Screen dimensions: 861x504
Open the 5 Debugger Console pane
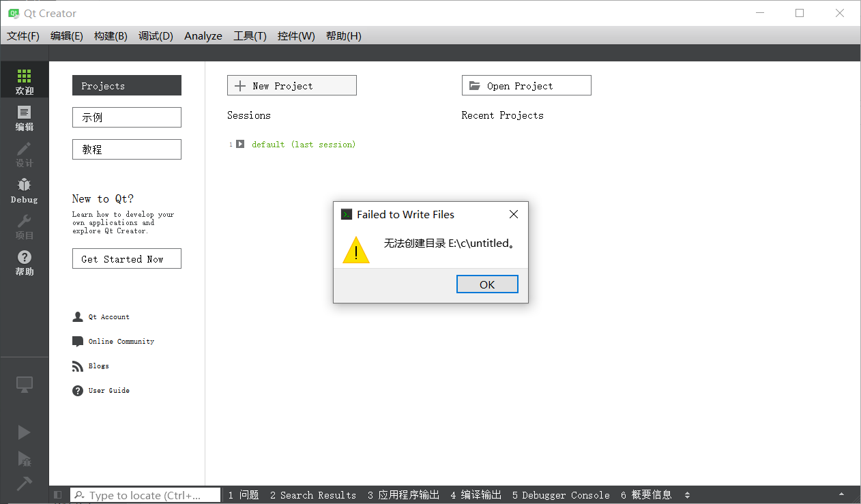561,495
